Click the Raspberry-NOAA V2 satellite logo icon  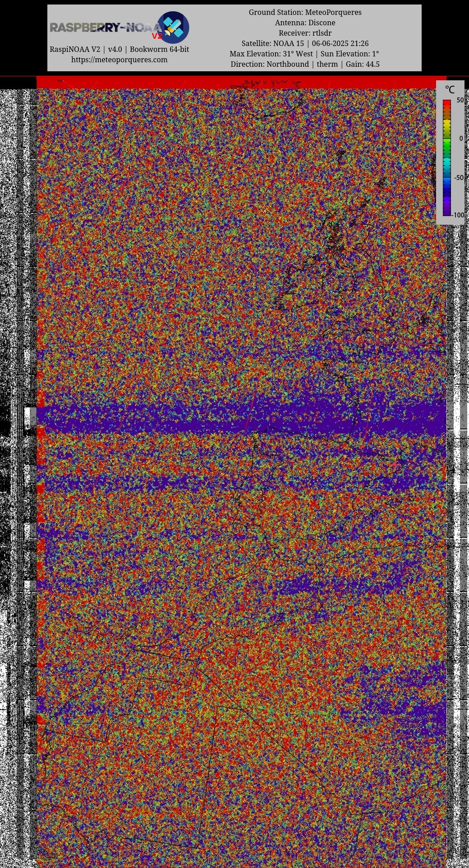(x=173, y=27)
